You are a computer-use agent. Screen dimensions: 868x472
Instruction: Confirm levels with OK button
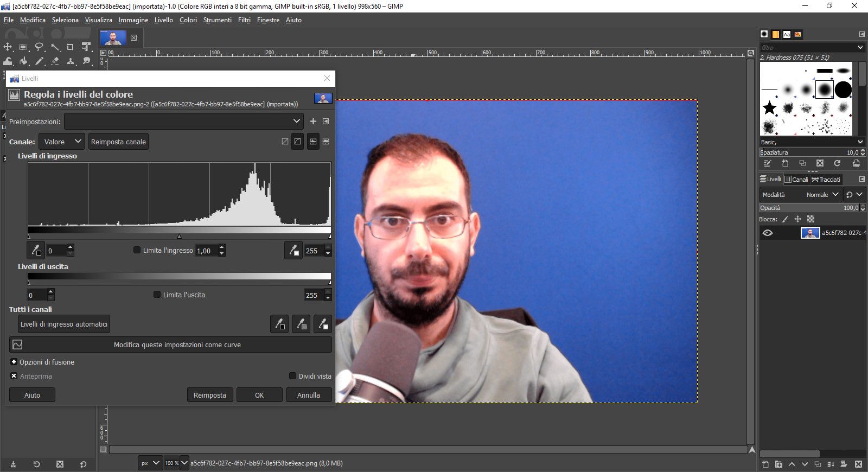259,395
